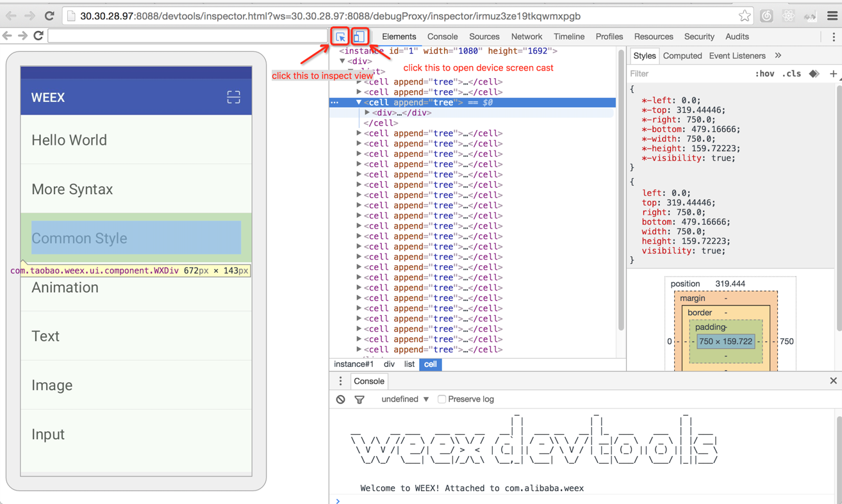Tap Image list item in emulator
The image size is (842, 504).
point(136,385)
